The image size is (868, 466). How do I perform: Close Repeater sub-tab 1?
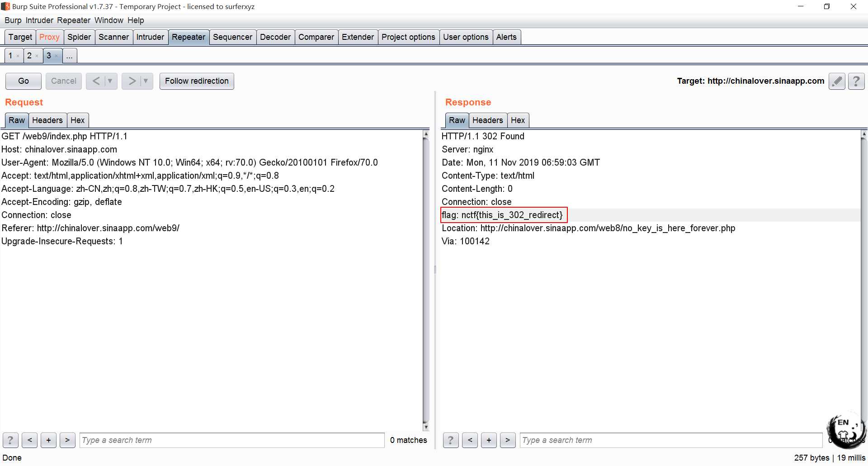pos(18,56)
